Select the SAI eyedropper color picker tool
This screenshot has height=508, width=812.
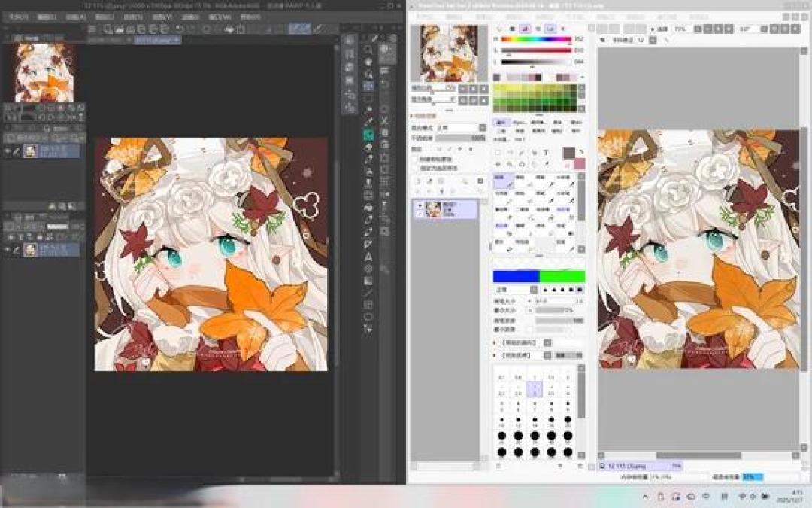[x=546, y=164]
